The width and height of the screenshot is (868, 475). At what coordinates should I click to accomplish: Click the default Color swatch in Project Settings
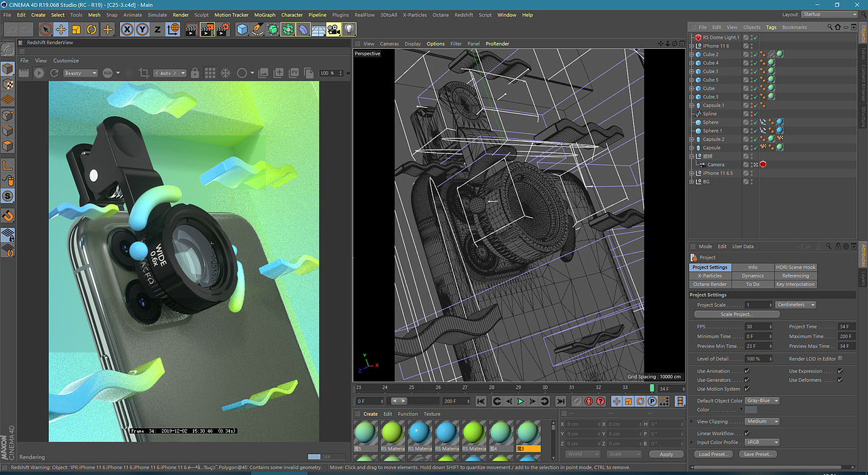(x=751, y=410)
